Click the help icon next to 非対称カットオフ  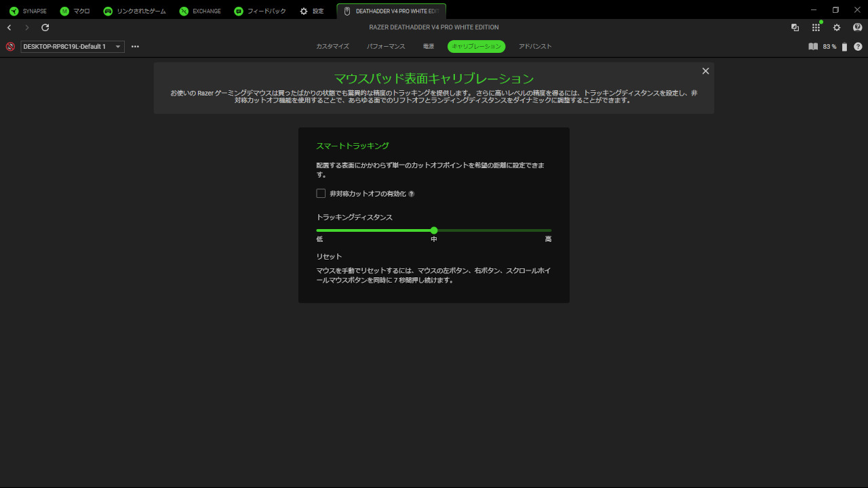(x=411, y=194)
